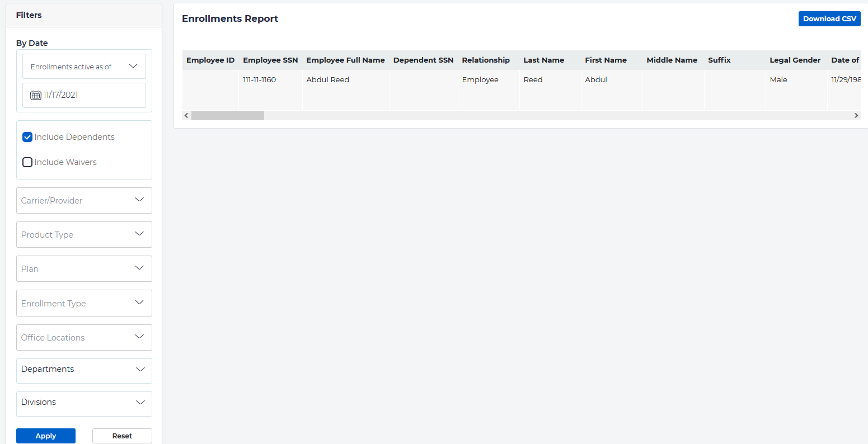Click the Download CSV button
This screenshot has width=868, height=444.
tap(829, 19)
